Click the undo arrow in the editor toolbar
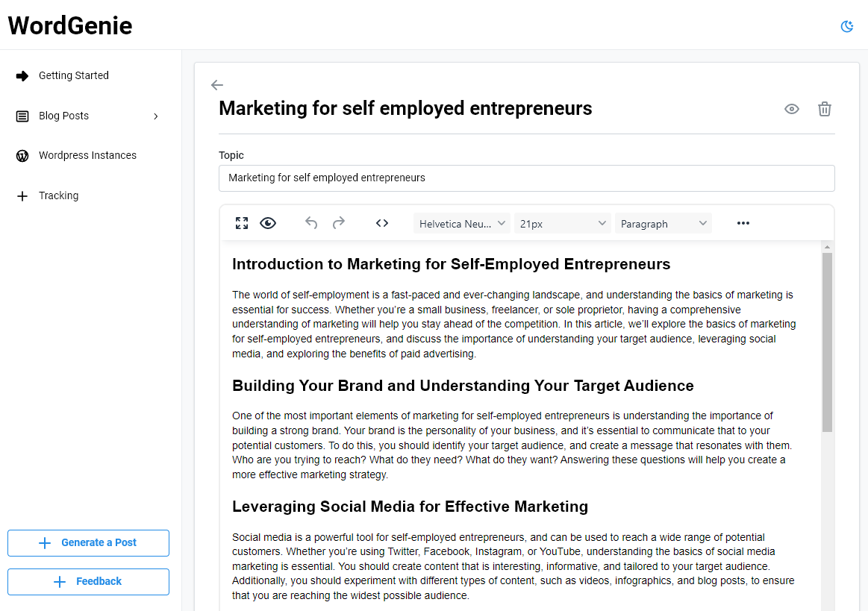Viewport: 868px width, 611px height. click(x=311, y=223)
